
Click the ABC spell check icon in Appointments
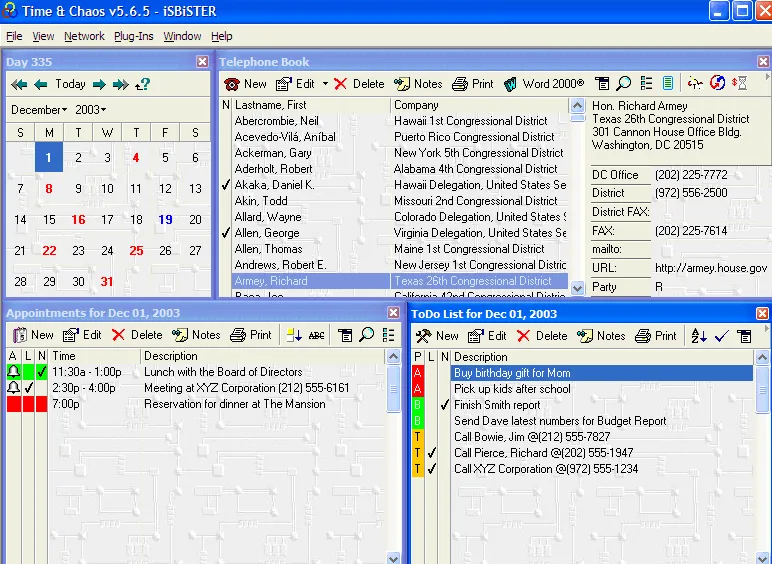(x=316, y=336)
